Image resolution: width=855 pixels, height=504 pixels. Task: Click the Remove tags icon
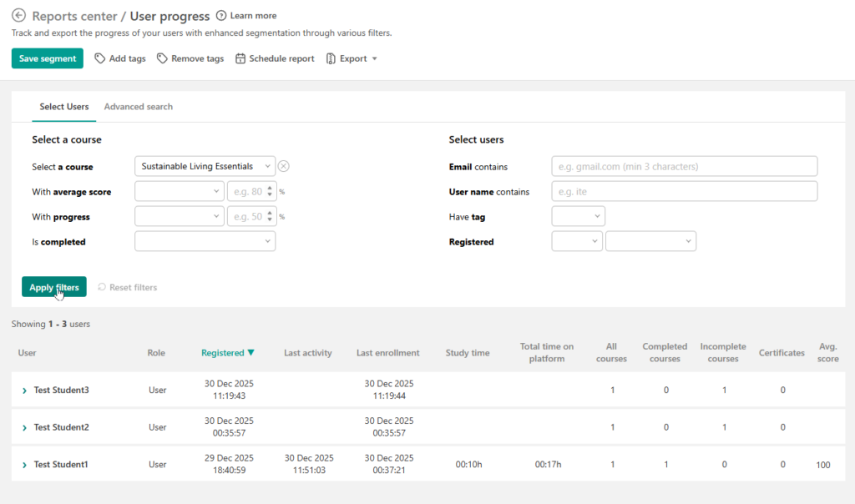(x=163, y=58)
